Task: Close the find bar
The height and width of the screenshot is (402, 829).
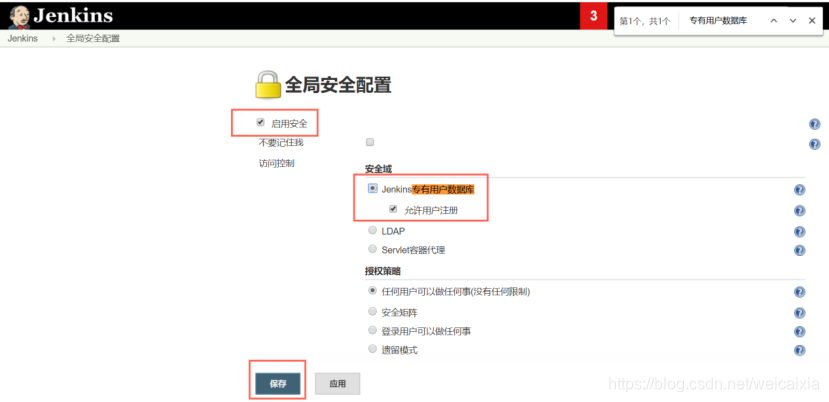Action: 812,21
